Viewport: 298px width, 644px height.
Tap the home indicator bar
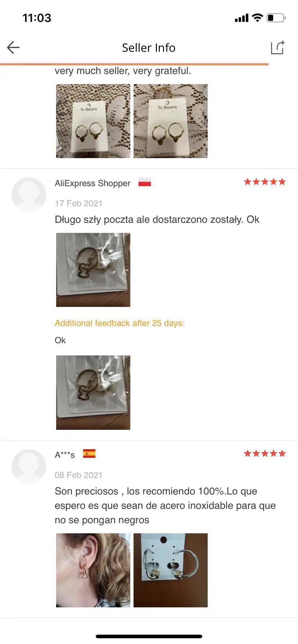coord(149,636)
